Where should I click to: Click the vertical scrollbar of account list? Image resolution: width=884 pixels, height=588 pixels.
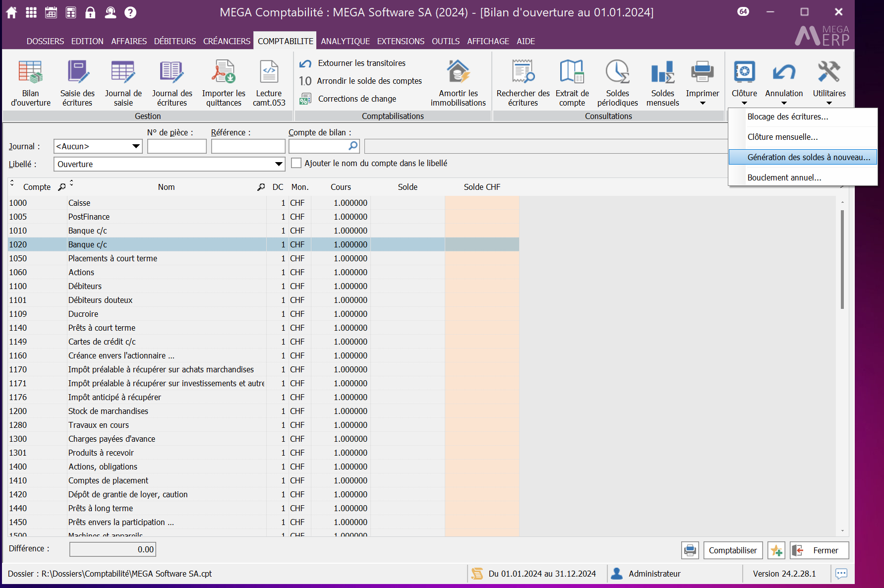click(x=842, y=259)
